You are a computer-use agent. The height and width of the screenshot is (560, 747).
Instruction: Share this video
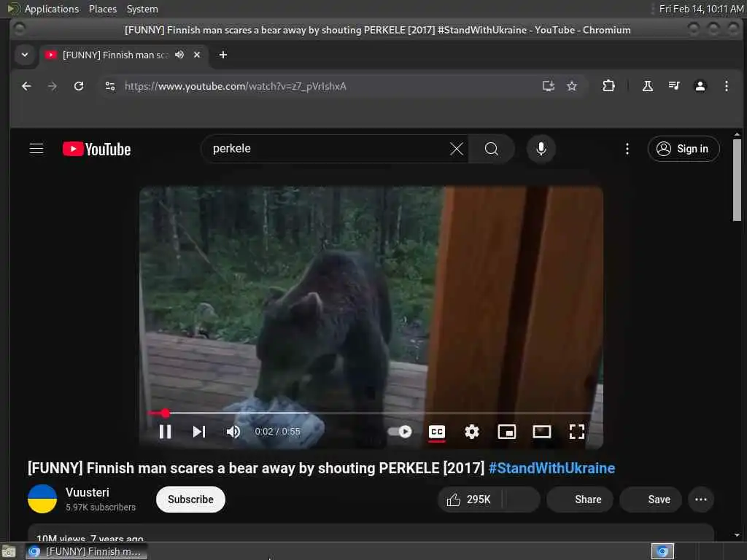pos(580,499)
